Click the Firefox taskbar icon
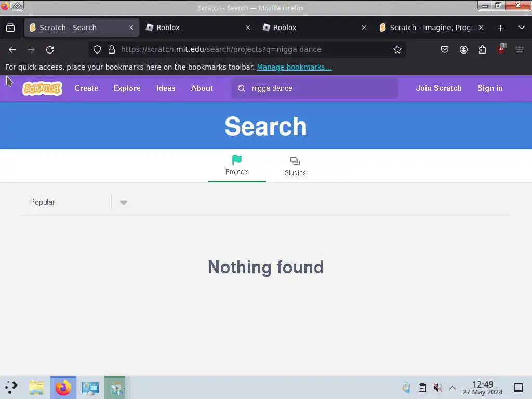Image resolution: width=532 pixels, height=399 pixels. (63, 388)
